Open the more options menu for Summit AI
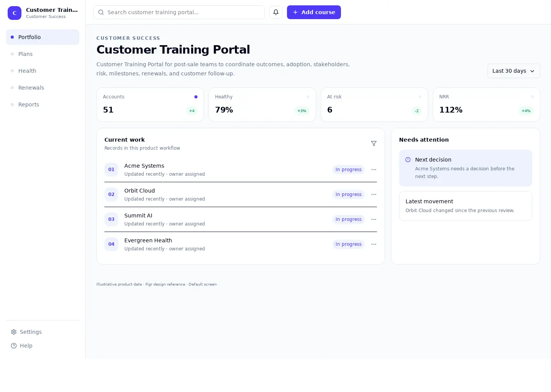Screen dimensions: 551x392 [374, 219]
